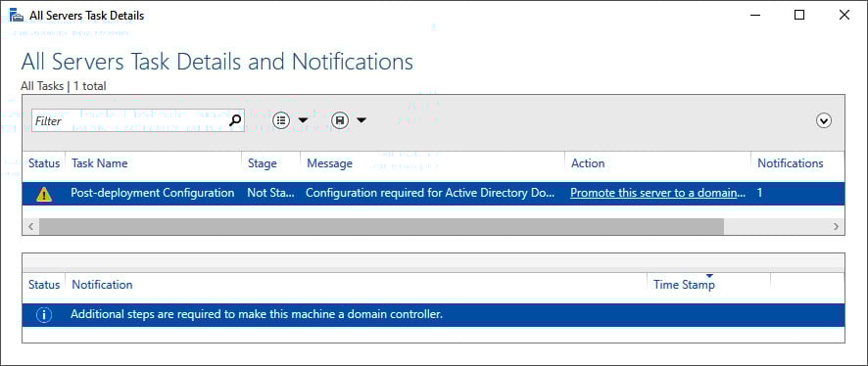The height and width of the screenshot is (366, 868).
Task: Click the search magnifier icon in Filter box
Action: click(235, 120)
